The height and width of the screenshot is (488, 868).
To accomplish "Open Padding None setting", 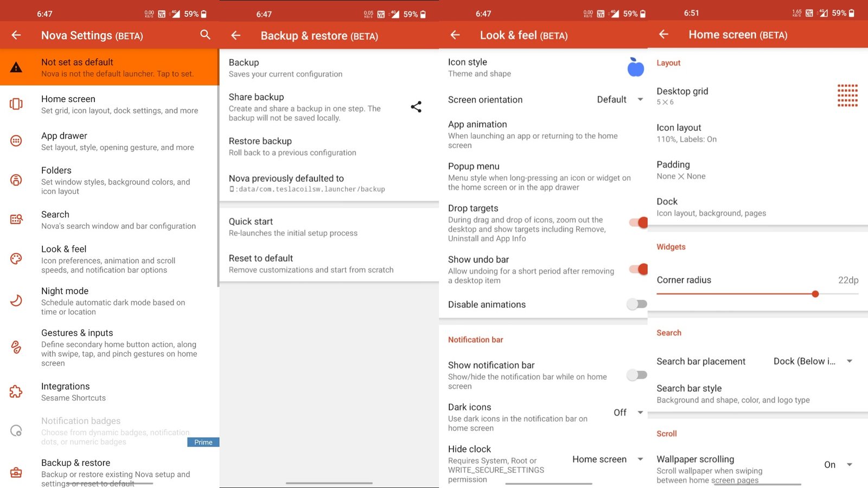I will coord(758,170).
